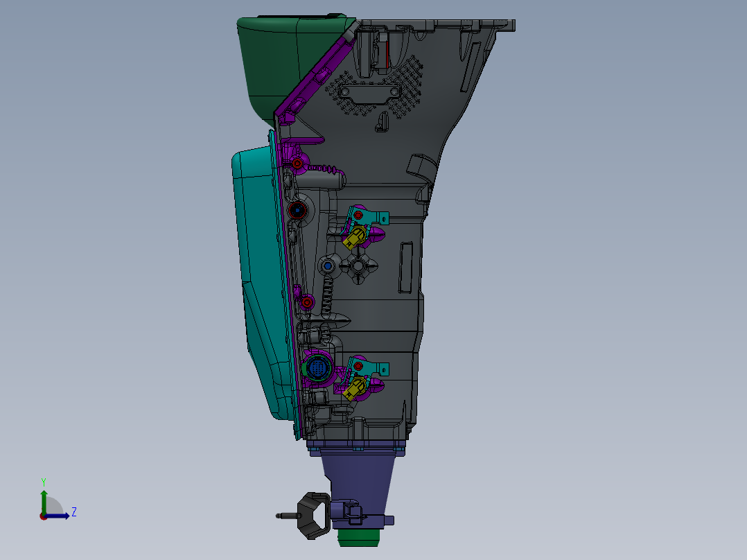
Task: Select the topmost red screw head
Action: coord(297,164)
